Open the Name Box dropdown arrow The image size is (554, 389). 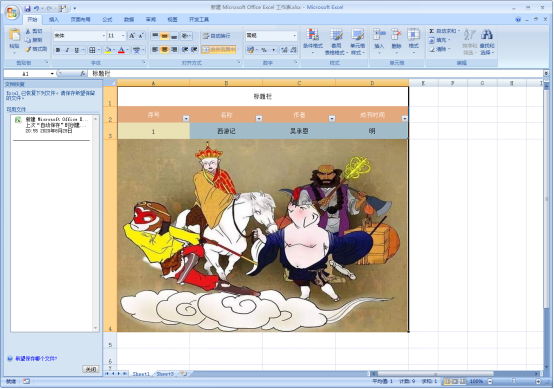point(52,73)
